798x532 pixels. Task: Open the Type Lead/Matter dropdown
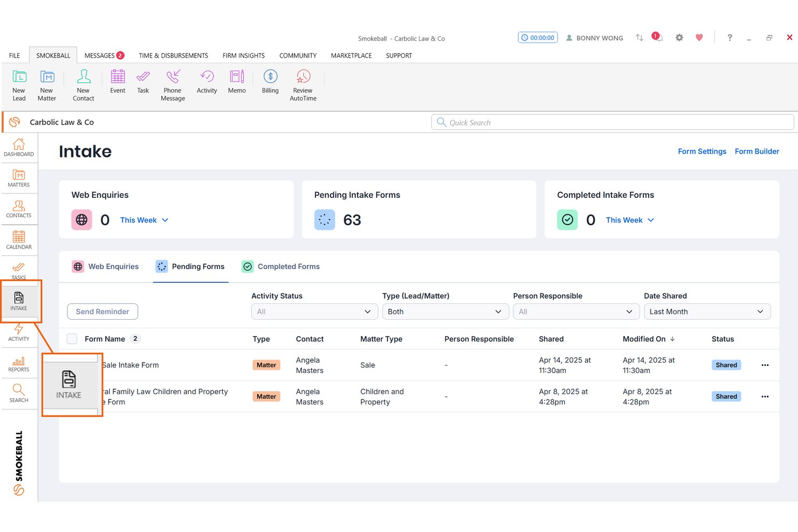(x=445, y=312)
